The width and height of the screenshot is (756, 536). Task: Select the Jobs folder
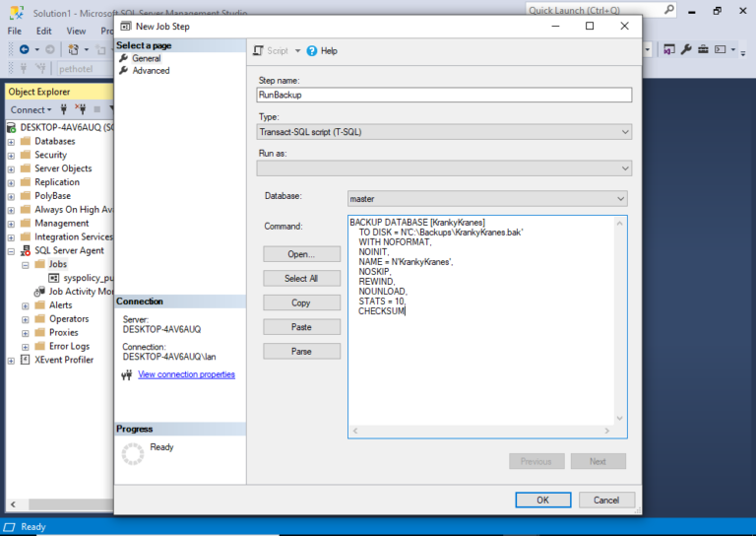pos(57,264)
